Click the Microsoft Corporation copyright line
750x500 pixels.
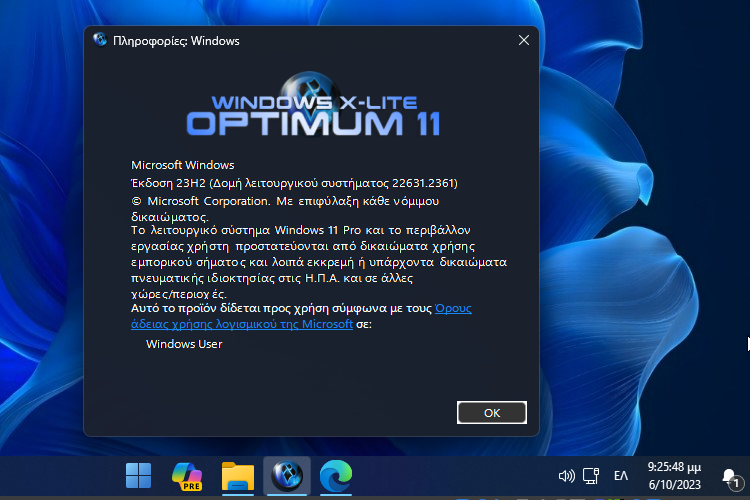point(285,209)
